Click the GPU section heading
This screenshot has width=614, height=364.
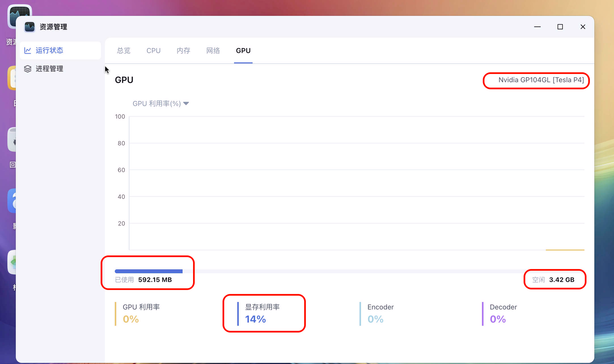(x=124, y=80)
